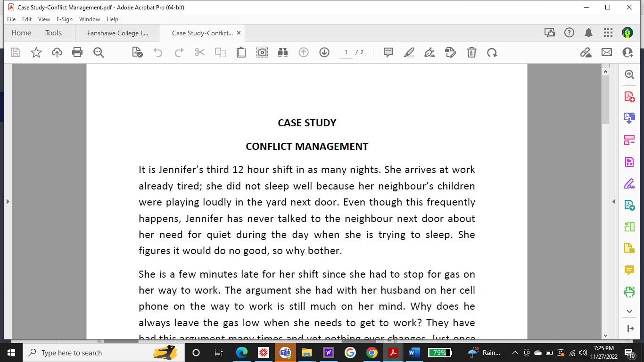Print the document with the printer icon

[77, 52]
